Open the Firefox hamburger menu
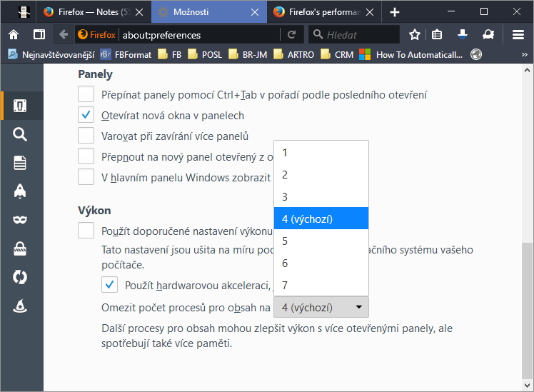Viewport: 534px width, 392px height. pyautogui.click(x=518, y=34)
